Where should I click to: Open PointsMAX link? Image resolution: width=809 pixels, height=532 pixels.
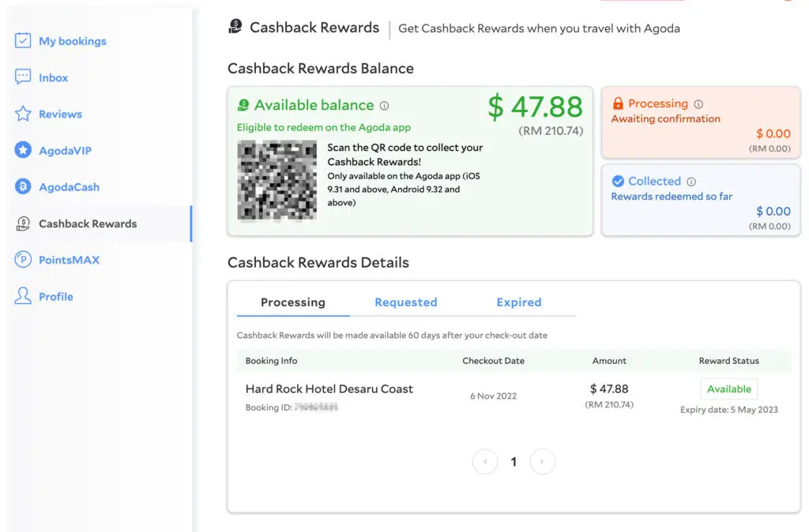click(70, 260)
